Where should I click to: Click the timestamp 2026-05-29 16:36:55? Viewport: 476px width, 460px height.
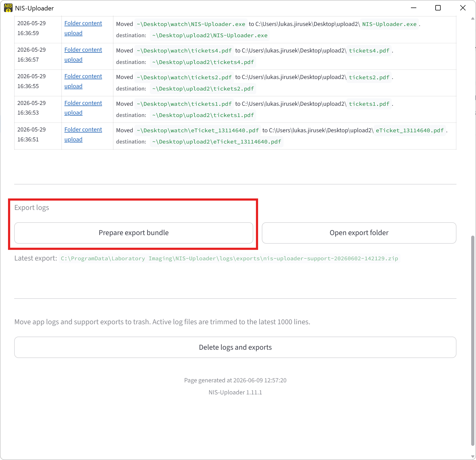(x=32, y=81)
